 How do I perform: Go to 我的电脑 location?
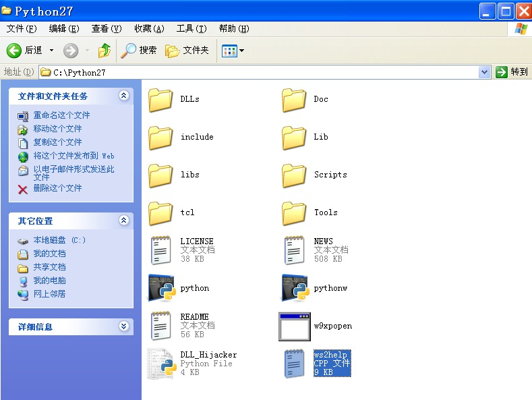(x=49, y=281)
